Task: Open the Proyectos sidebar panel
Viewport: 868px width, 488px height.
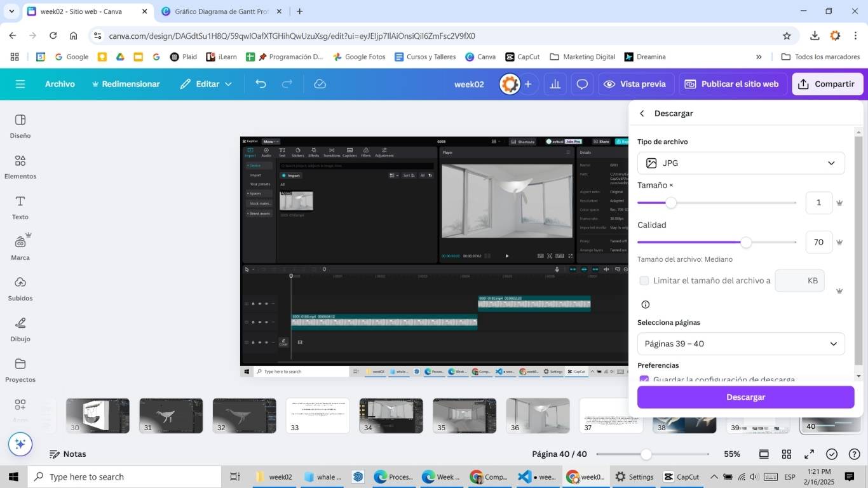Action: coord(20,370)
